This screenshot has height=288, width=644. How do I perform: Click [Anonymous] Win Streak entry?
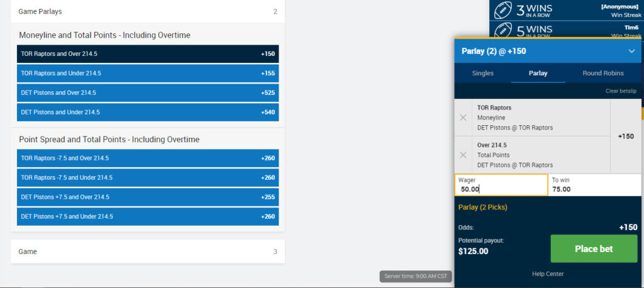(x=565, y=10)
